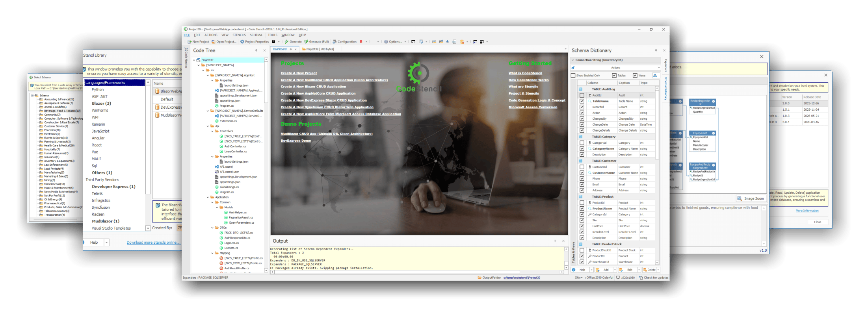Click Download more stencils online link
Viewport: 868px width, 315px height.
tap(154, 243)
